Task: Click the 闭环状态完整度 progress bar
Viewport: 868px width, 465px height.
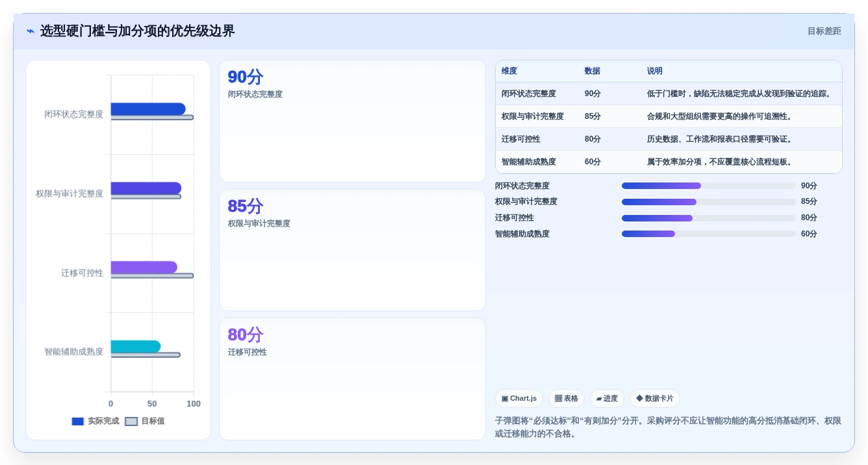Action: (708, 186)
